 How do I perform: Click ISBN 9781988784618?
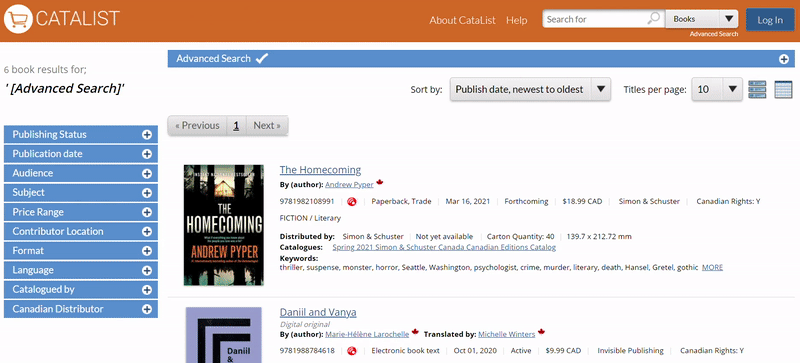click(307, 351)
